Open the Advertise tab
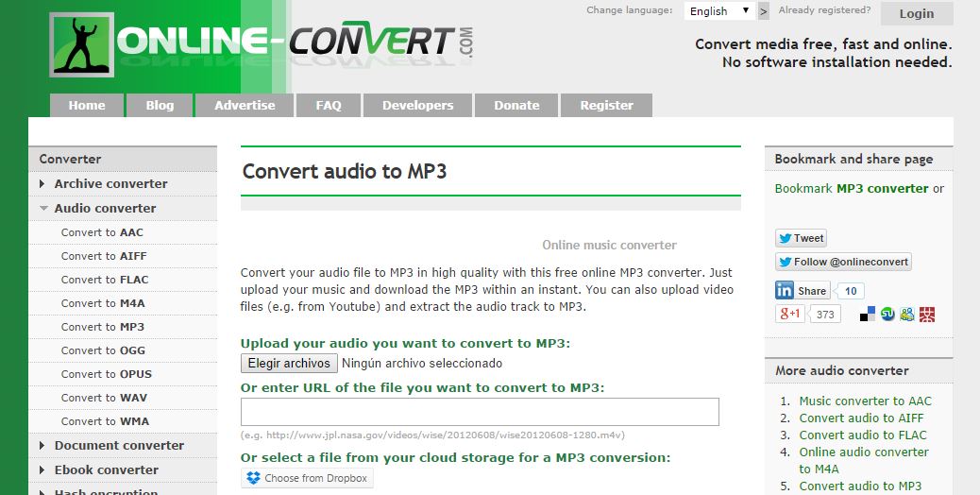 245,105
